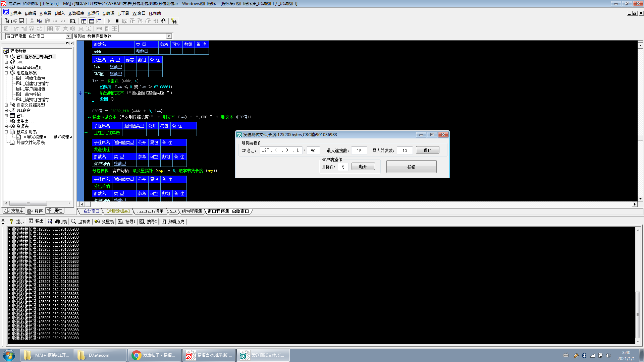Click the 断开 button in dialog
This screenshot has width=644, height=362.
tap(363, 167)
